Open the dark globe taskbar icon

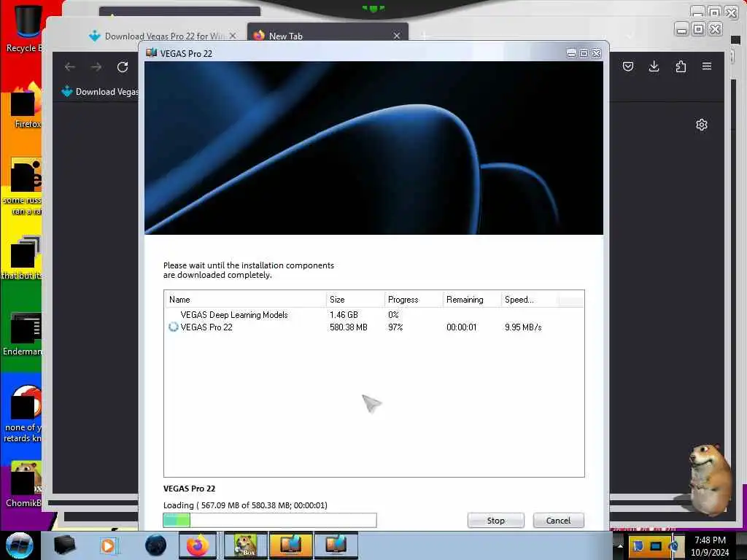[156, 545]
